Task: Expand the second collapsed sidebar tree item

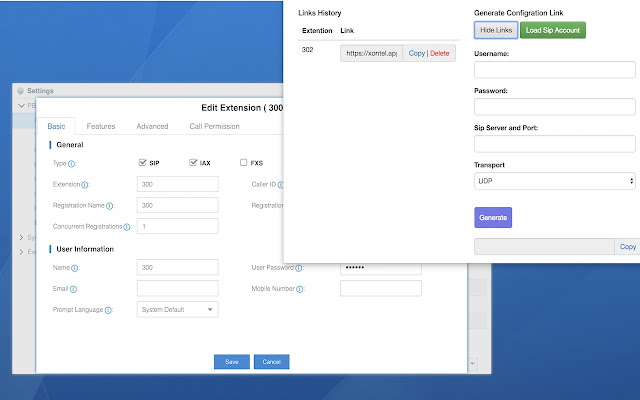Action: [22, 237]
